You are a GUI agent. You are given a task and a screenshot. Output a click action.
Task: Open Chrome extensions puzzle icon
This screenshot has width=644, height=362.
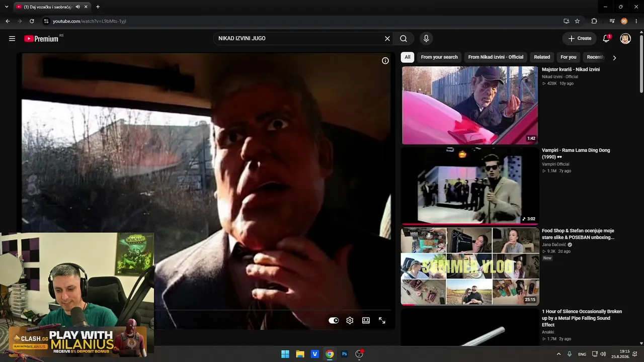(594, 21)
